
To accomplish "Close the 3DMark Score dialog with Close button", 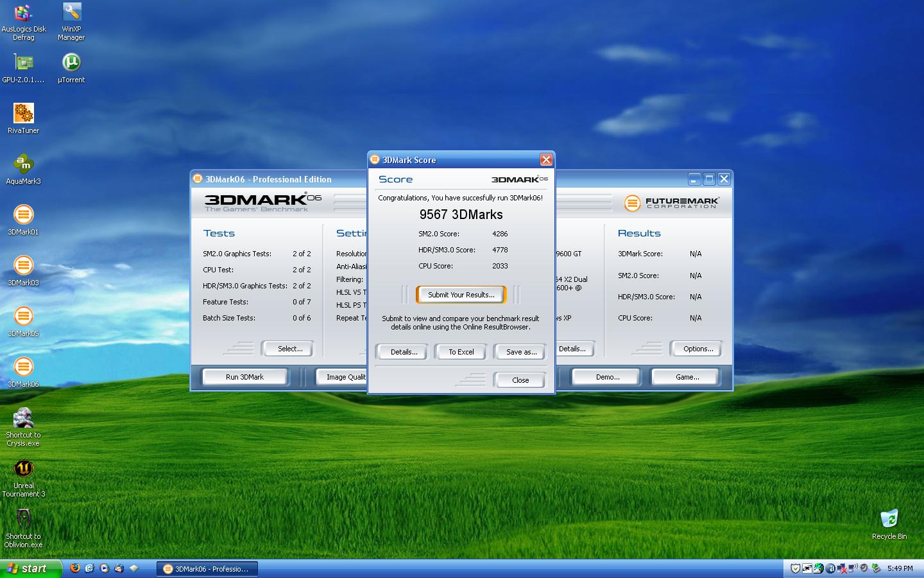I will 520,380.
